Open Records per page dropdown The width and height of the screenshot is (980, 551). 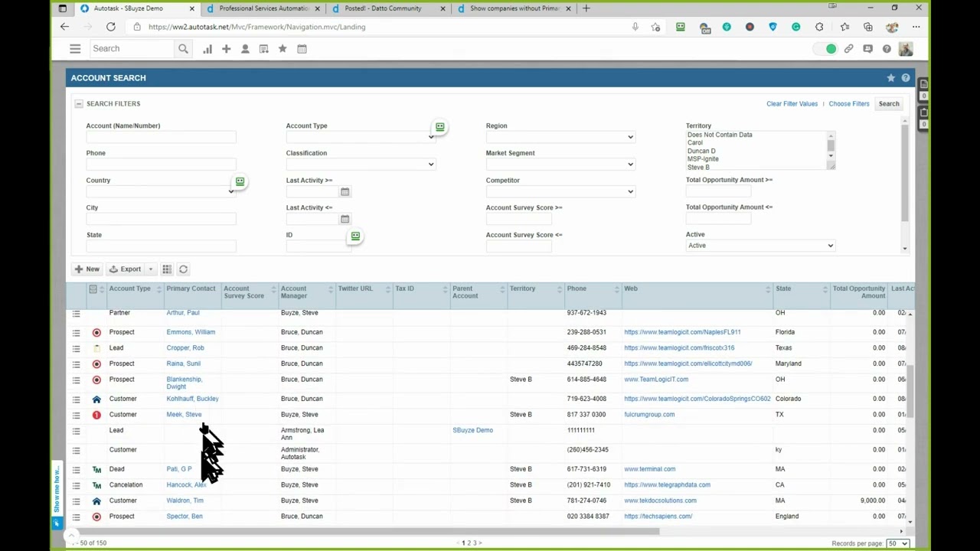coord(897,543)
